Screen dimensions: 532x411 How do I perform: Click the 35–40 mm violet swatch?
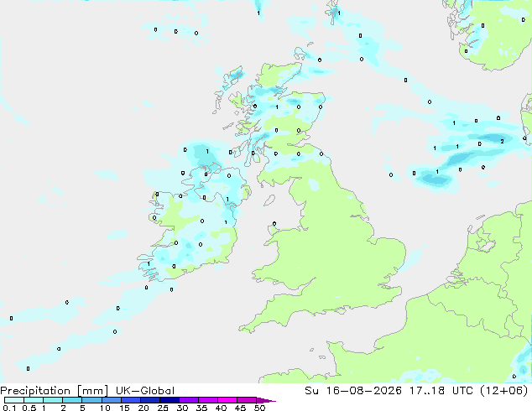click(207, 400)
